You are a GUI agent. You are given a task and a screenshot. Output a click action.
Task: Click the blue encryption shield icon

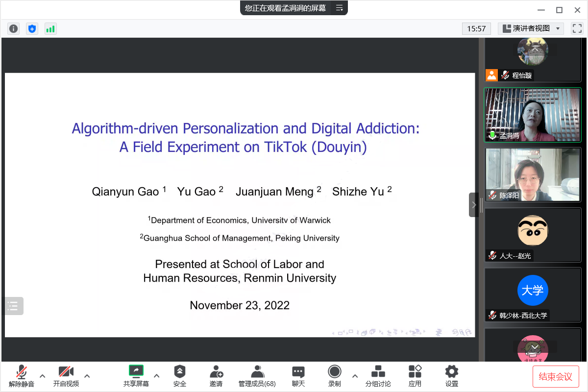tap(32, 29)
